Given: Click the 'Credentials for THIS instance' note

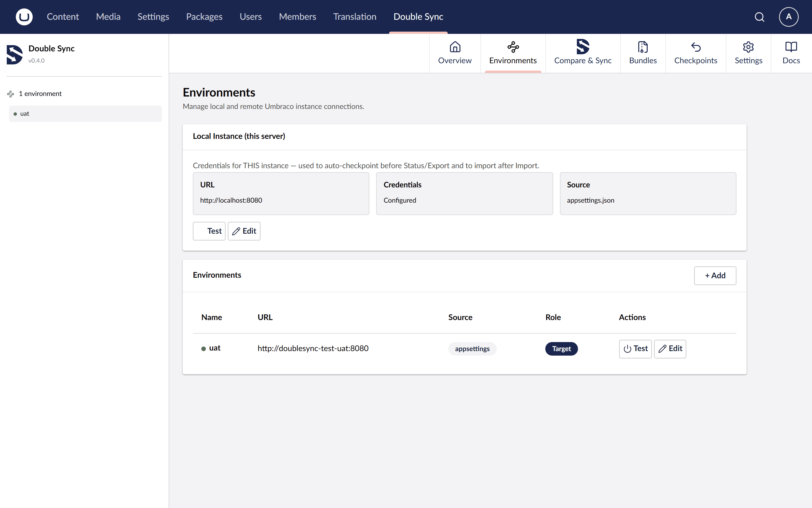Looking at the screenshot, I should pyautogui.click(x=366, y=166).
